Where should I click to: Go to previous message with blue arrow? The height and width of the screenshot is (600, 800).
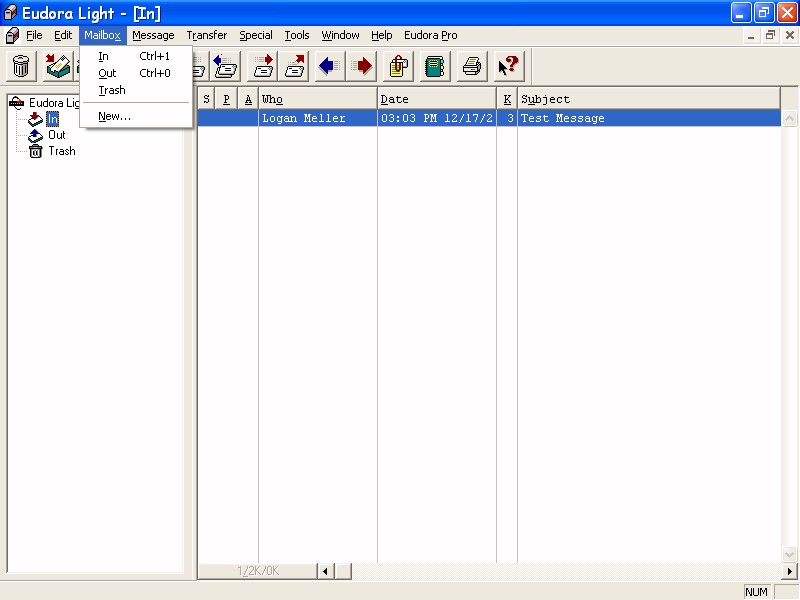[330, 66]
